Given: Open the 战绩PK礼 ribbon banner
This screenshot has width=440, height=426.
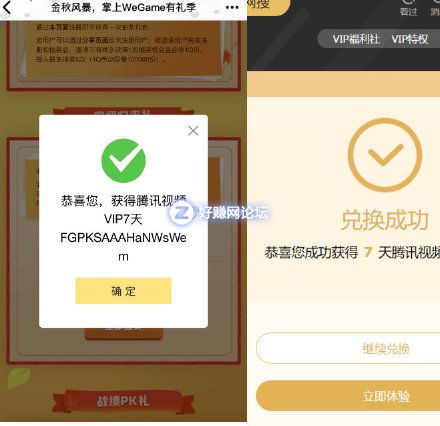Looking at the screenshot, I should pyautogui.click(x=123, y=401).
